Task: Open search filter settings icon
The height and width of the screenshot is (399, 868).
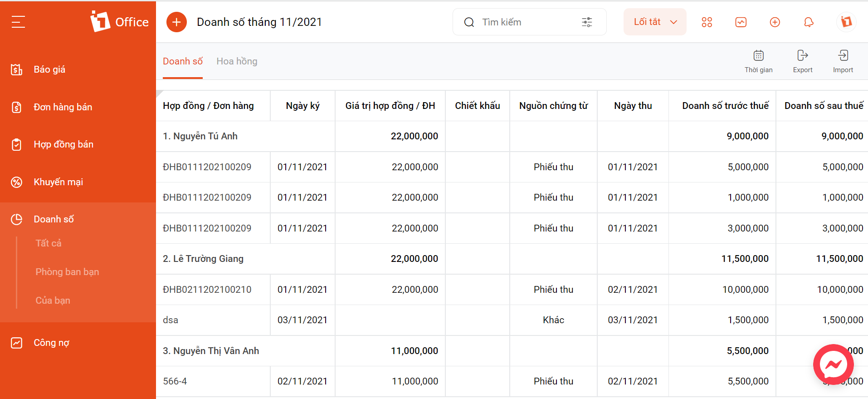Action: click(x=587, y=22)
